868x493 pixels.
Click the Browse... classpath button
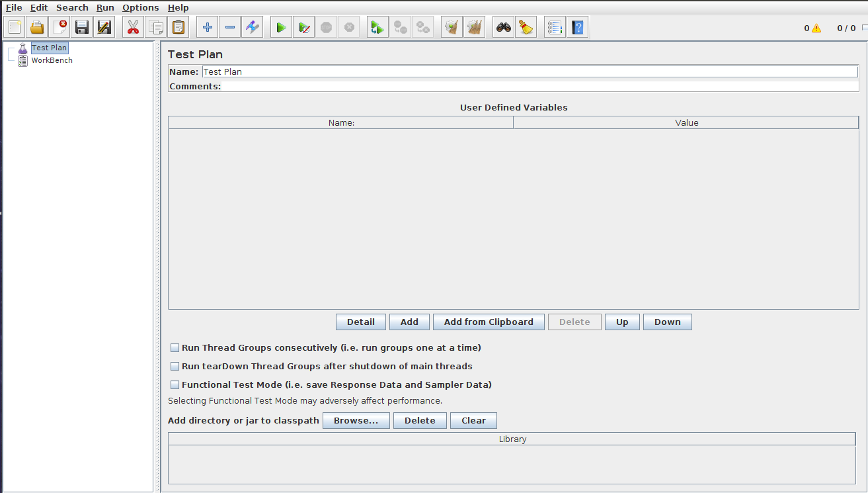[356, 420]
